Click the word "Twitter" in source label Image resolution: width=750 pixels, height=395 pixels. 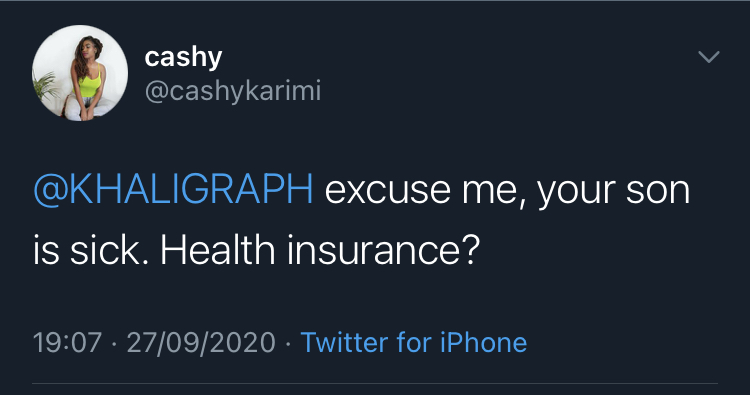click(344, 342)
